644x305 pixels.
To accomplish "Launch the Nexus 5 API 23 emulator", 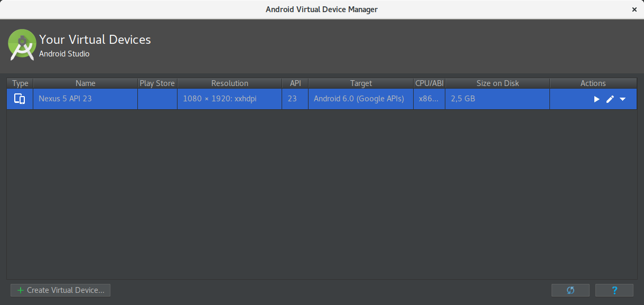I will 596,99.
